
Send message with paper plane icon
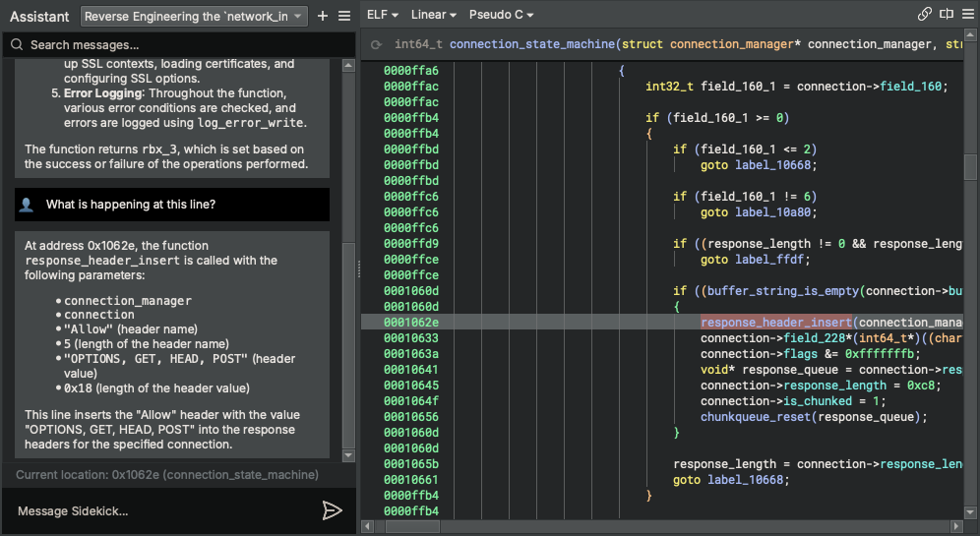(x=332, y=510)
